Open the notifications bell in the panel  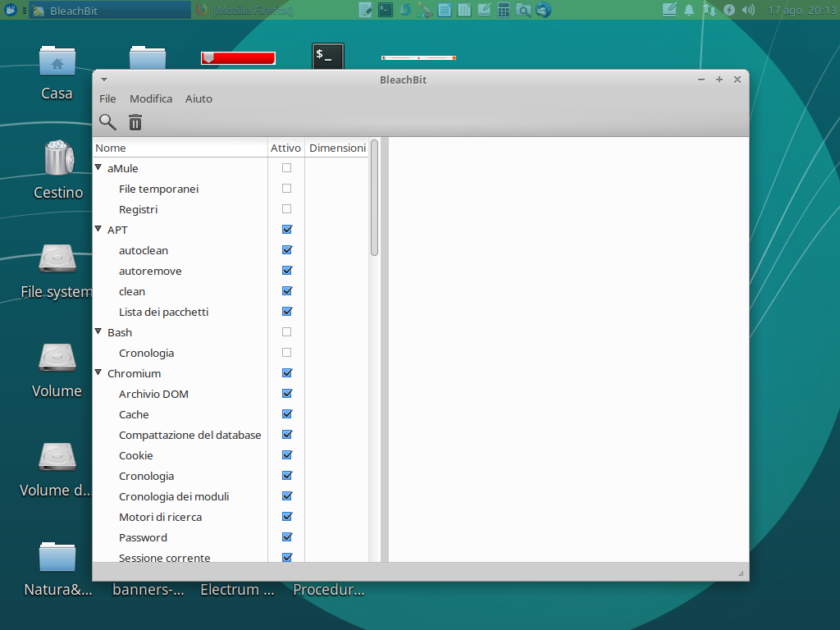coord(689,10)
